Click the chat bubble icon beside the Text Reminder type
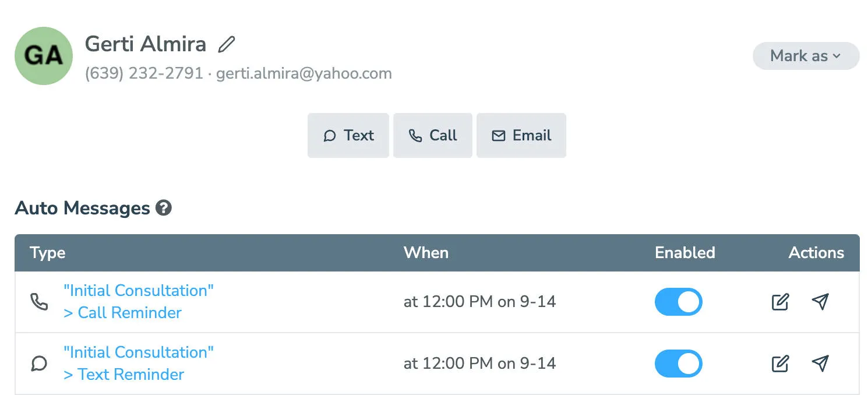The width and height of the screenshot is (868, 395). coord(39,364)
